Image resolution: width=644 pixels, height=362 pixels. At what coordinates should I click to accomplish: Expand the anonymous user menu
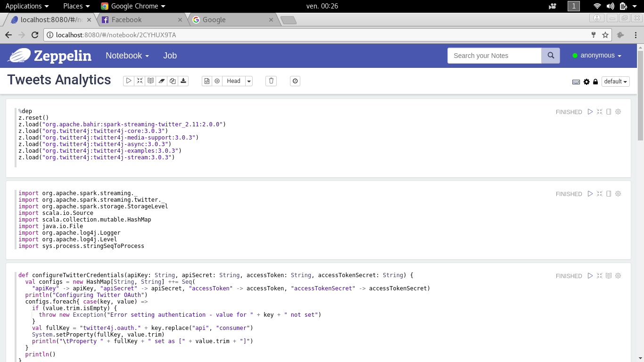click(597, 56)
